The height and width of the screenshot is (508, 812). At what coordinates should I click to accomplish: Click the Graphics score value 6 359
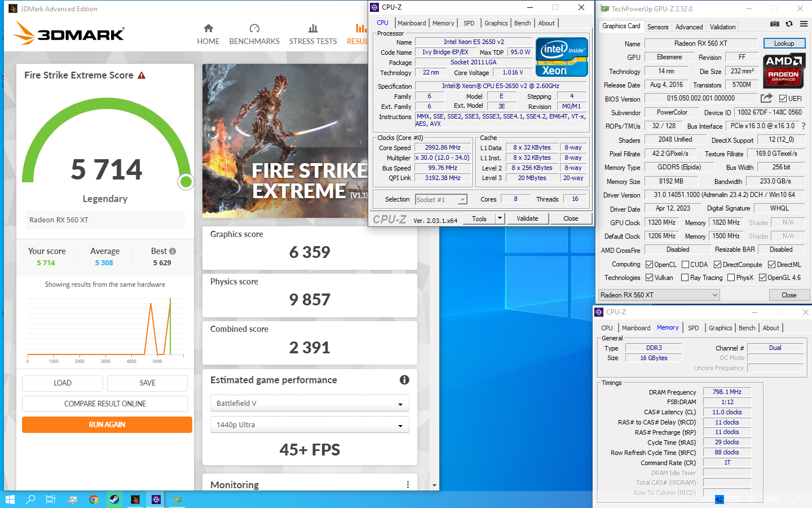point(310,252)
